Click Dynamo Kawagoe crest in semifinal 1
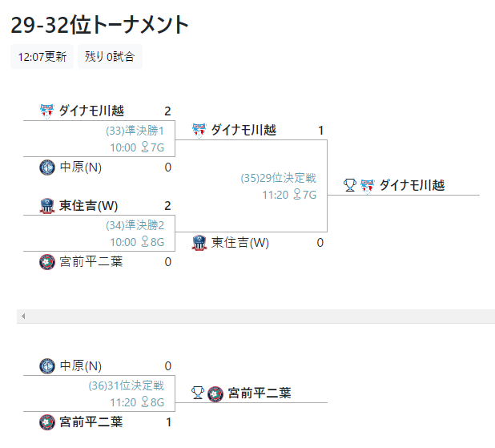The width and height of the screenshot is (495, 448). pos(46,111)
